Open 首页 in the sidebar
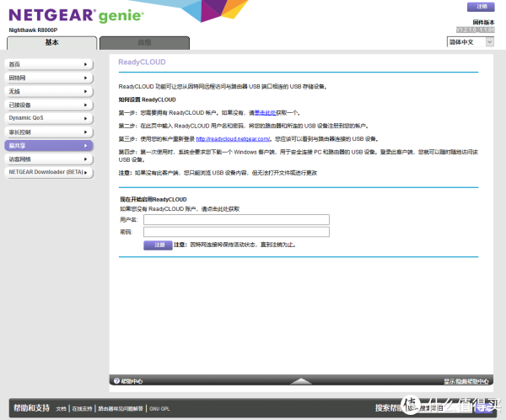 coord(49,65)
